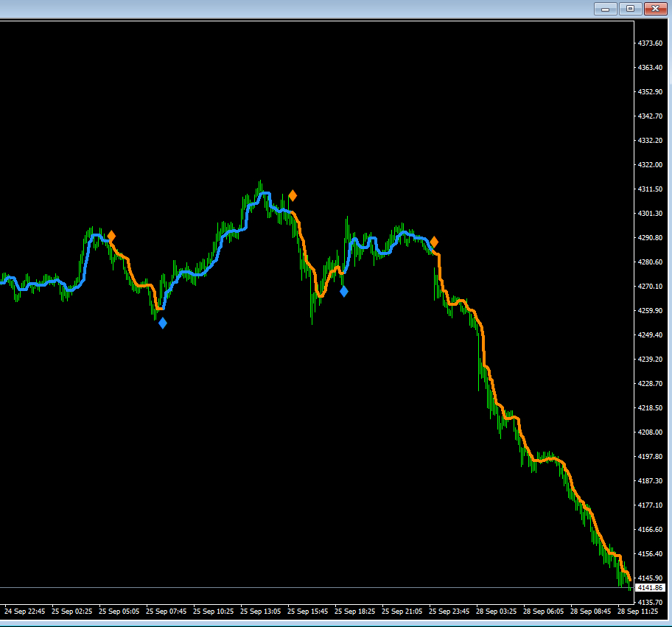Select the 25 Sep 18:25 time label
Image resolution: width=672 pixels, height=627 pixels.
(x=355, y=612)
